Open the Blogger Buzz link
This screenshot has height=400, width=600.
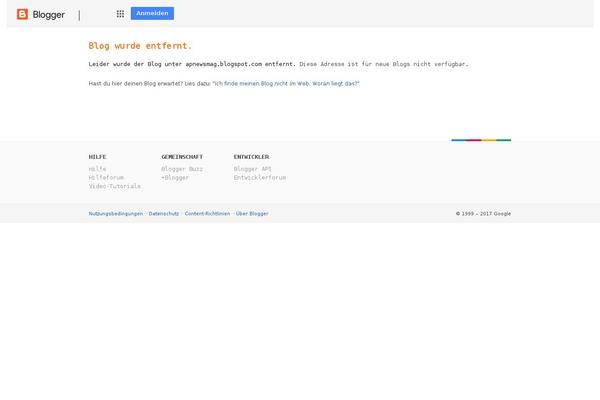[182, 169]
